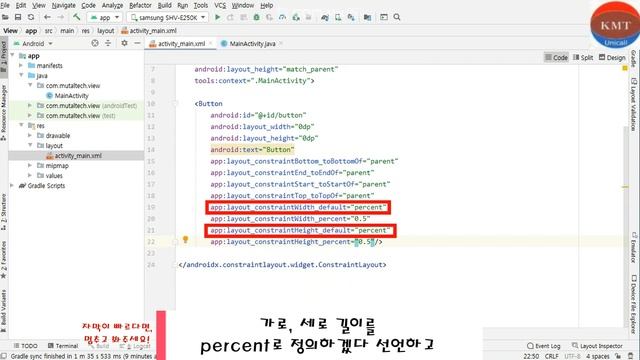Close the activity_main.xml editor tab
The image size is (640, 360).
[x=211, y=43]
